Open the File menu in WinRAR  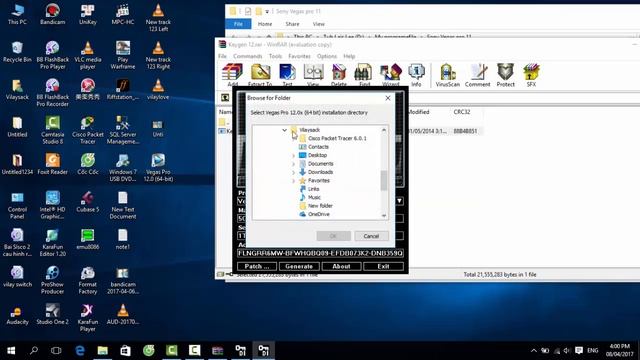point(222,56)
